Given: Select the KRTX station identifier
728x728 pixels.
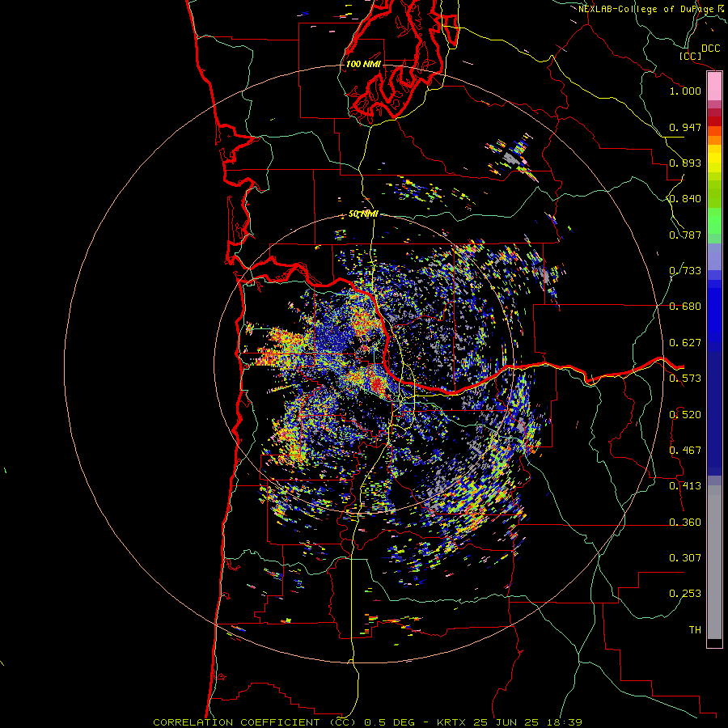Looking at the screenshot, I should pos(451,722).
